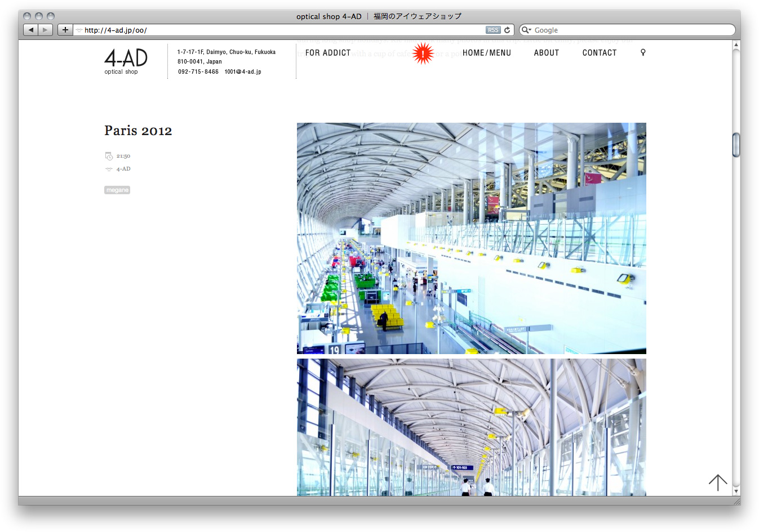This screenshot has width=759, height=532.
Task: Click the vertical scrollbar thumb
Action: (736, 145)
